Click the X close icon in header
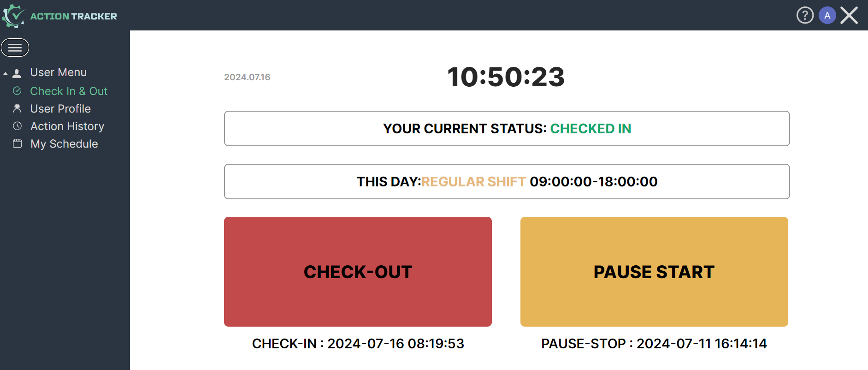 (x=849, y=15)
